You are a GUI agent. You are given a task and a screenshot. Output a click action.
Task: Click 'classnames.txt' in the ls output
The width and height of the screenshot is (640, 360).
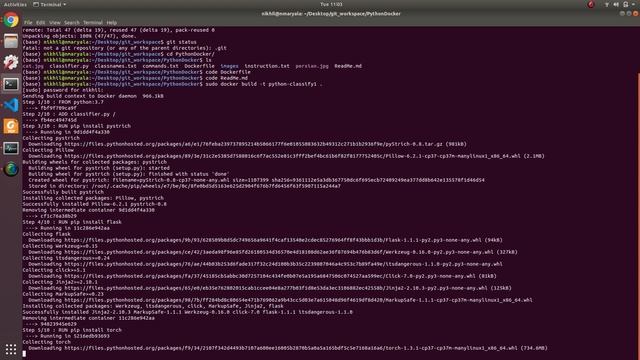tap(116, 66)
